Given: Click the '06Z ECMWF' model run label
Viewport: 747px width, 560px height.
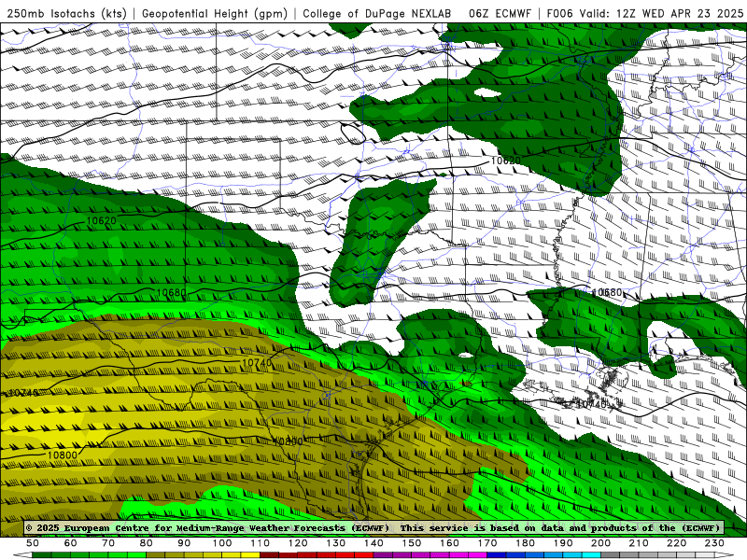Looking at the screenshot, I should point(500,13).
